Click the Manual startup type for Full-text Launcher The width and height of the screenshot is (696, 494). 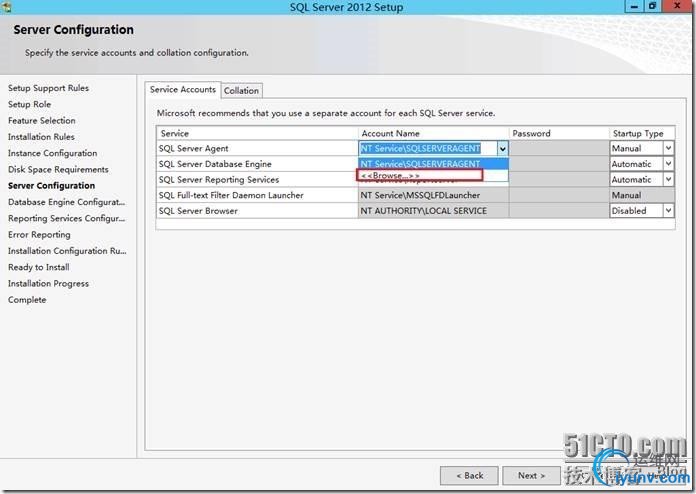pos(642,195)
